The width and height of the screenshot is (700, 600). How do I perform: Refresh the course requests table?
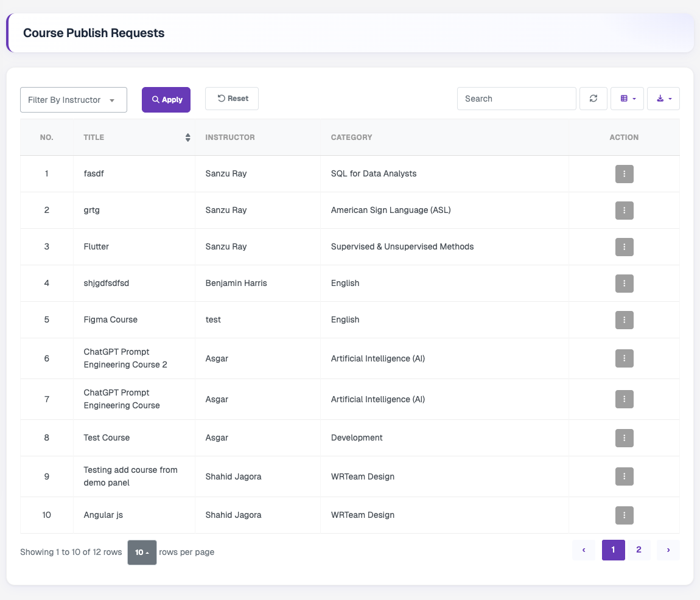593,99
